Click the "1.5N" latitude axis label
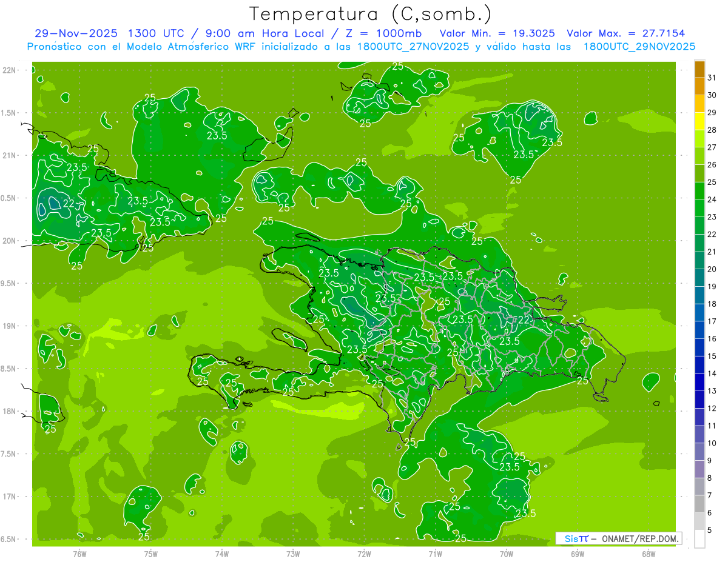728x562 pixels. point(9,113)
